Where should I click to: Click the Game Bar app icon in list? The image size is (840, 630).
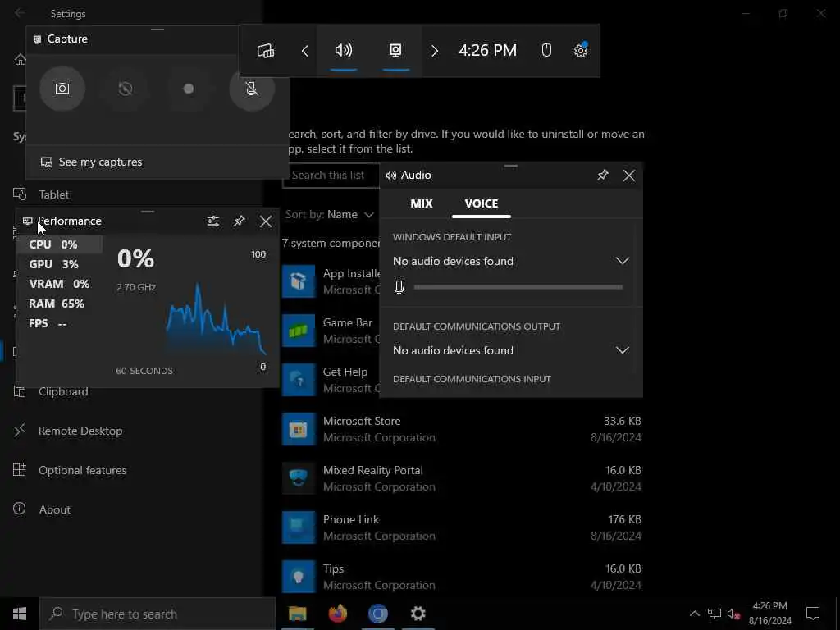pyautogui.click(x=299, y=331)
